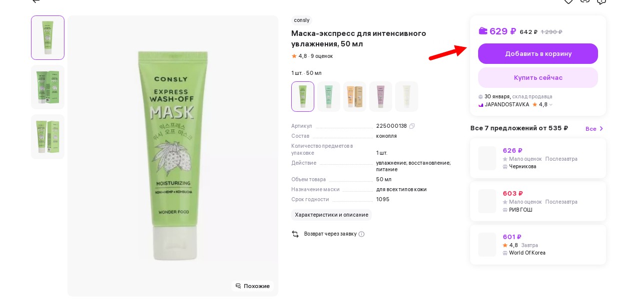View second gallery thumbnail with packaging

tap(47, 87)
